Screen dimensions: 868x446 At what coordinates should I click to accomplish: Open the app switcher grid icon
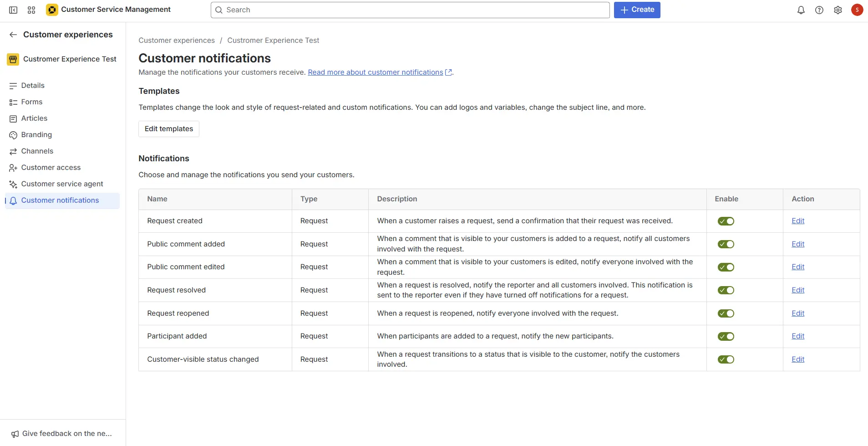pyautogui.click(x=31, y=10)
